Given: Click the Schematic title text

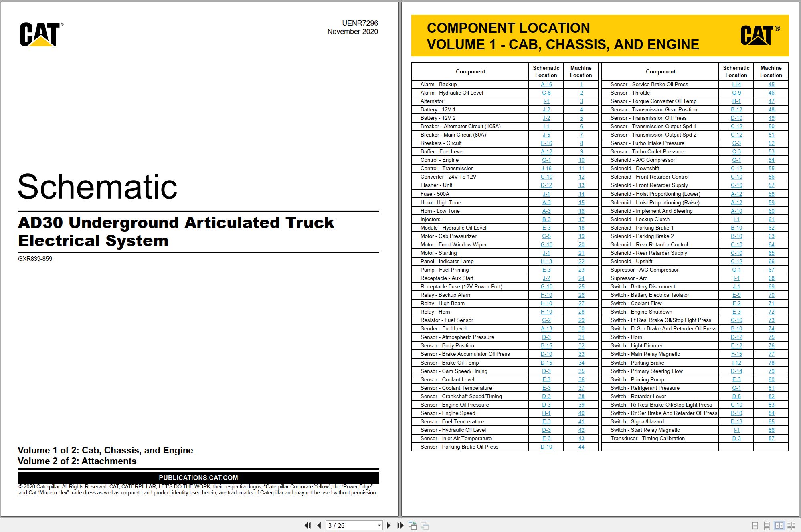Looking at the screenshot, I should click(x=97, y=187).
